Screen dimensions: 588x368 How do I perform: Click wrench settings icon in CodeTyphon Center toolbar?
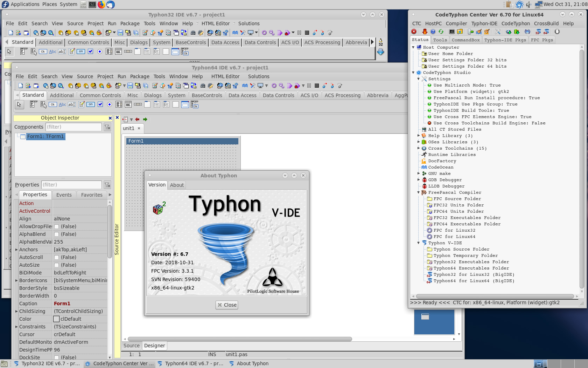click(498, 32)
